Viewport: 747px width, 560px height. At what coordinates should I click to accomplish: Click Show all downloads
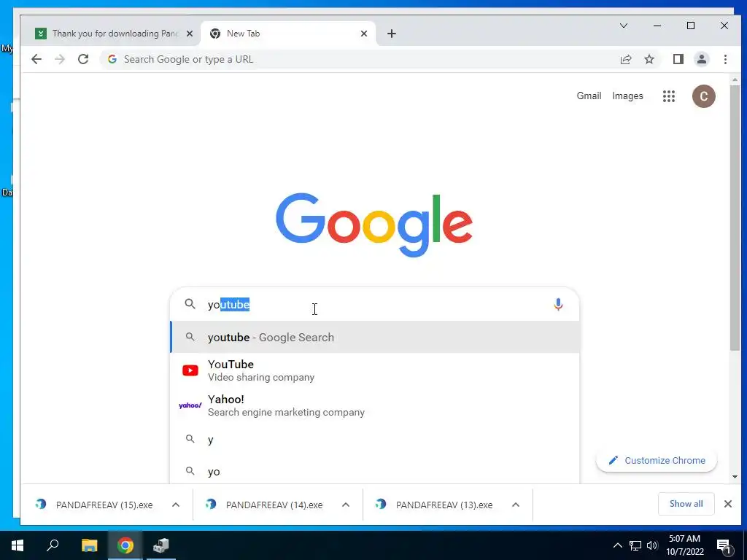click(x=686, y=504)
